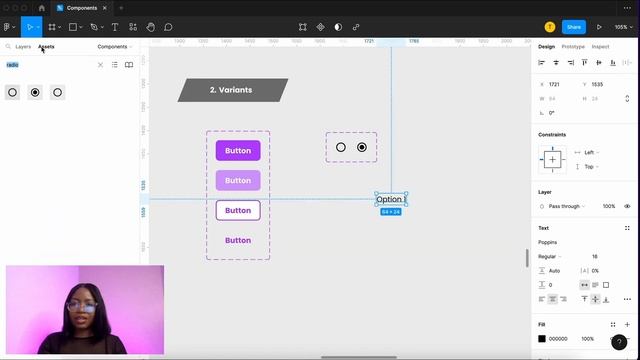This screenshot has height=360, width=640.
Task: Select the Pen tool
Action: [94, 27]
